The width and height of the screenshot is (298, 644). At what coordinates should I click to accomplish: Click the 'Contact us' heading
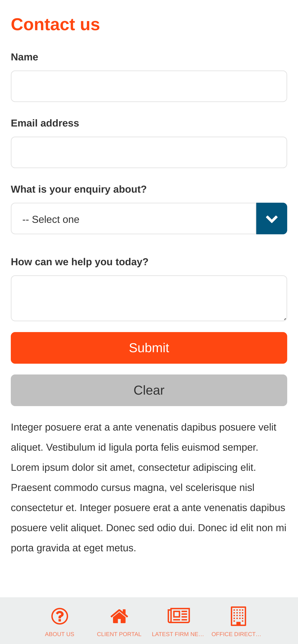[x=55, y=24]
